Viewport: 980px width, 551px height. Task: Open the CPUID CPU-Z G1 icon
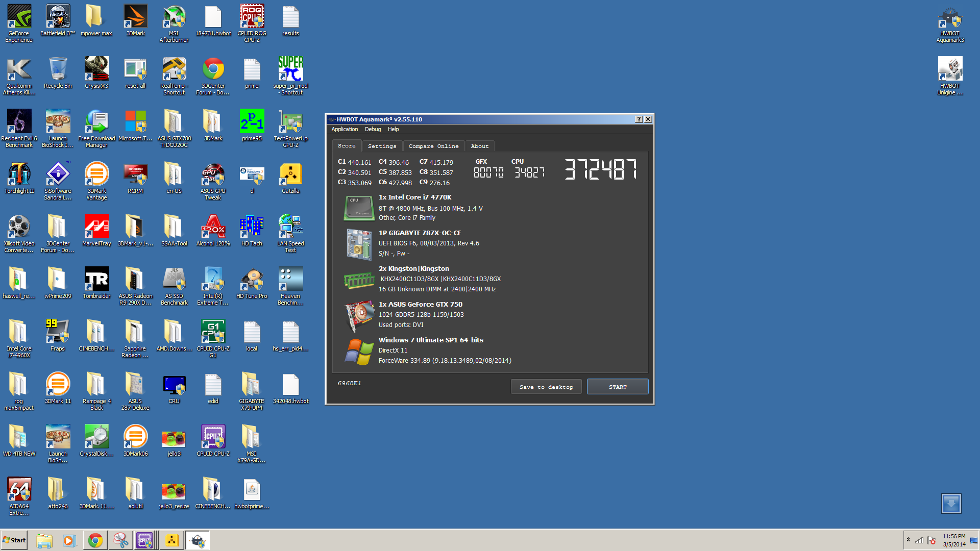point(213,338)
